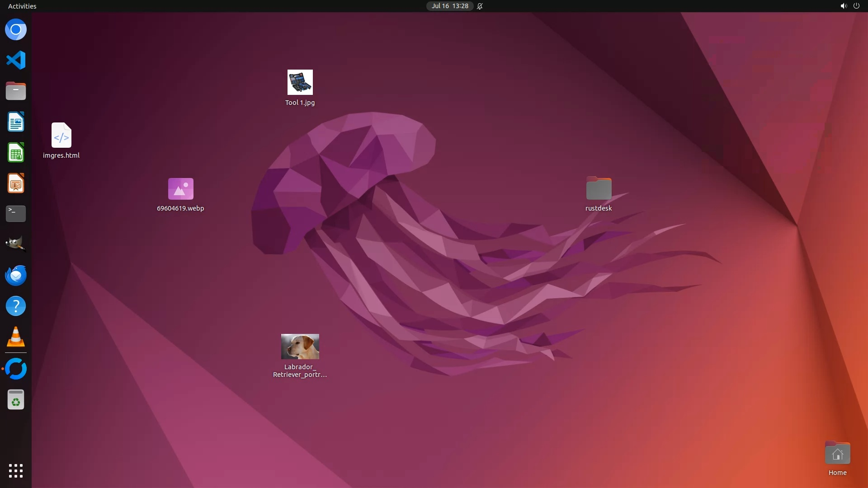This screenshot has width=868, height=488.
Task: Open system menu via power icon
Action: click(x=856, y=6)
